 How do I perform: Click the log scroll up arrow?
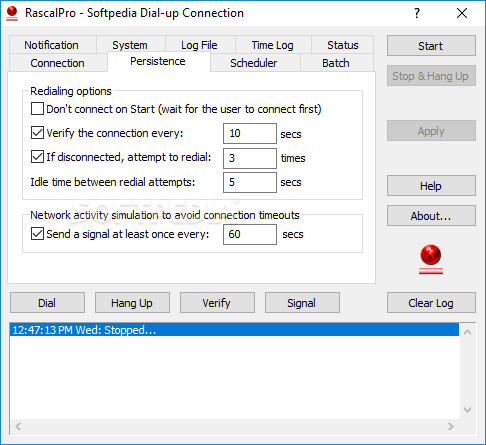(x=467, y=332)
